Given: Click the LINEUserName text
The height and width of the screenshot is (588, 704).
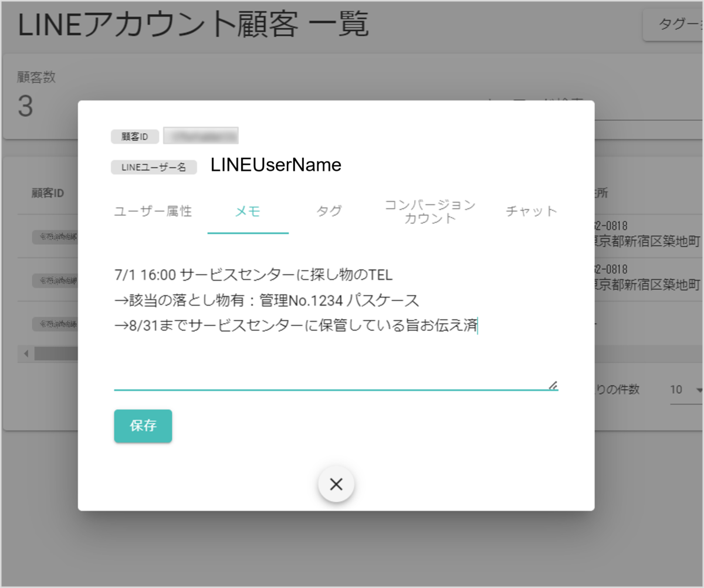Looking at the screenshot, I should (276, 165).
